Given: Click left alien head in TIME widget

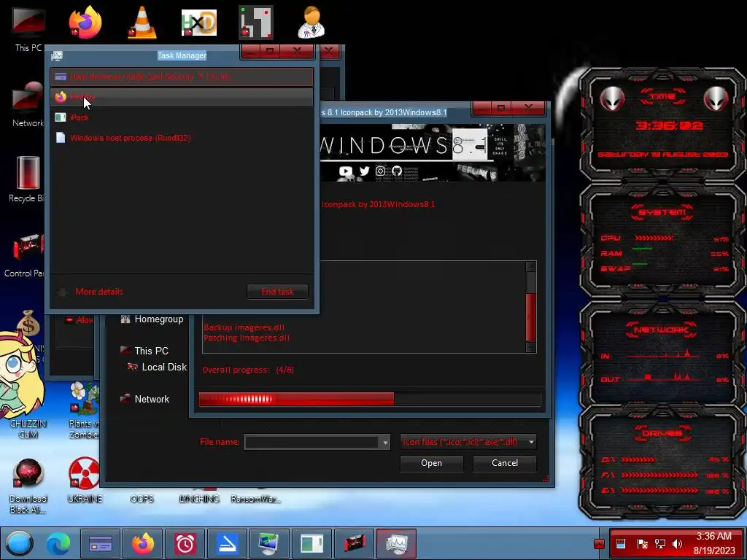Looking at the screenshot, I should [611, 98].
